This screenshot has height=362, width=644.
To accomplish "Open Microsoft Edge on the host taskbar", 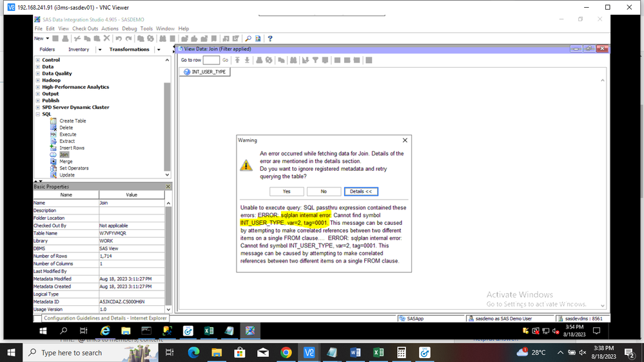I will [193, 352].
